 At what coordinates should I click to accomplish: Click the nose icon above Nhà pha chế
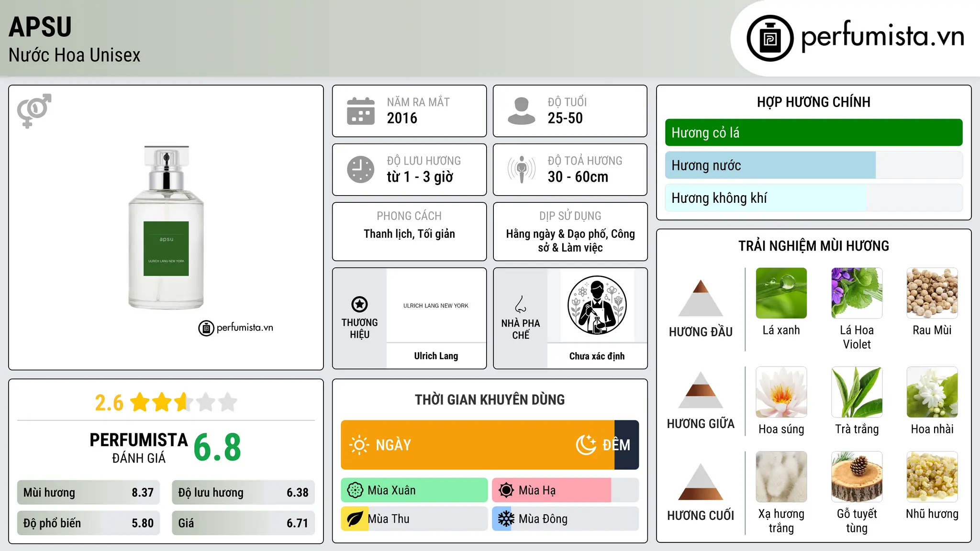pyautogui.click(x=521, y=304)
